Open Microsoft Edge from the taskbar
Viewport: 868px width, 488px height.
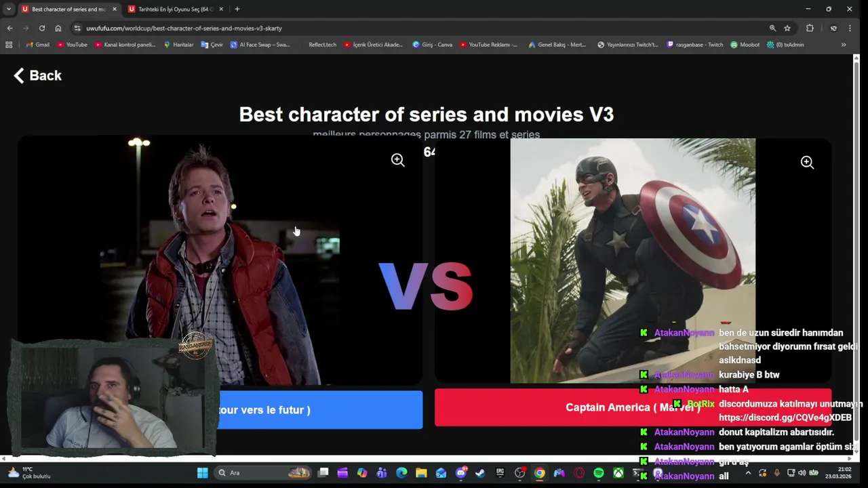[401, 473]
